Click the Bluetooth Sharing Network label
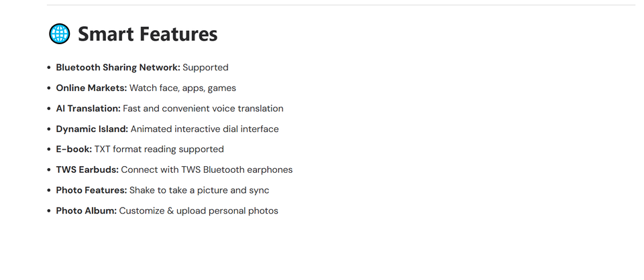The height and width of the screenshot is (280, 644). 118,68
